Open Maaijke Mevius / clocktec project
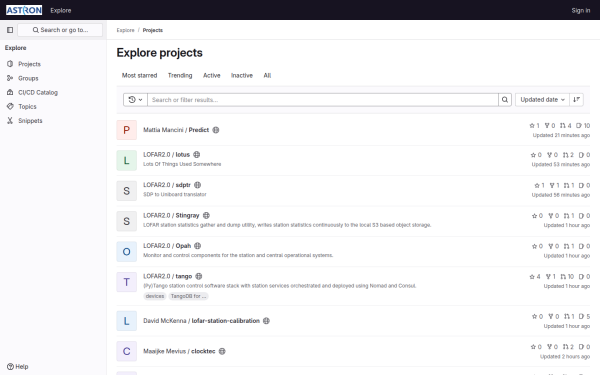 (x=179, y=351)
